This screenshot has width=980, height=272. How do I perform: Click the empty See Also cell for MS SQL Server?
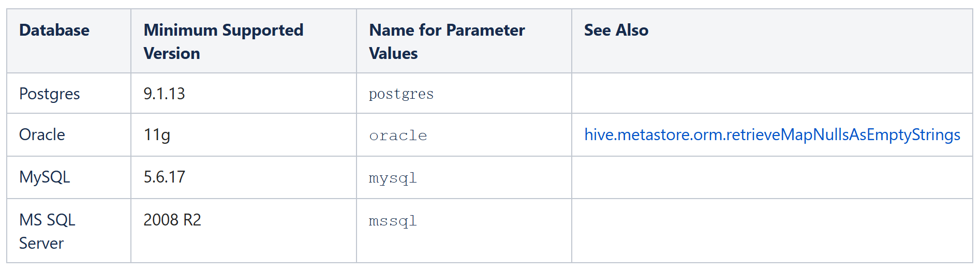pyautogui.click(x=771, y=231)
